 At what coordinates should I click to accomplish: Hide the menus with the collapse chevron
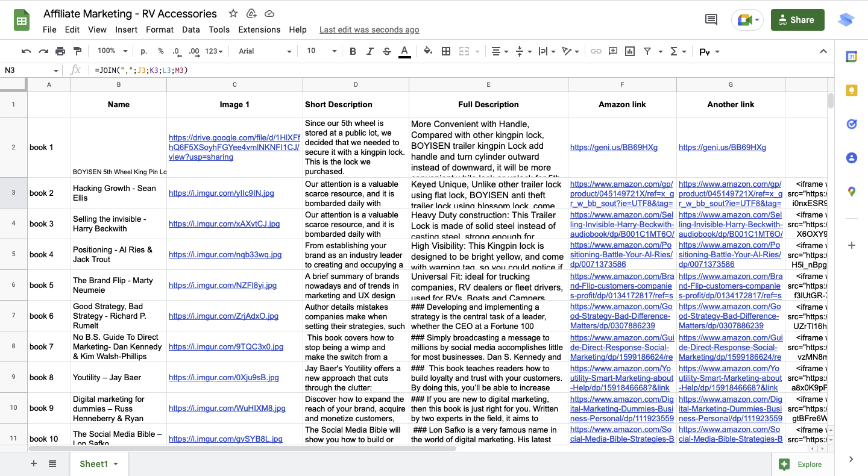click(x=823, y=51)
